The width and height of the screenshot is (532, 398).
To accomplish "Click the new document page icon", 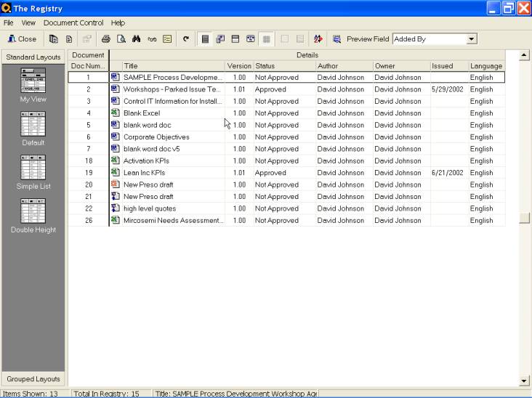I will click(x=69, y=39).
